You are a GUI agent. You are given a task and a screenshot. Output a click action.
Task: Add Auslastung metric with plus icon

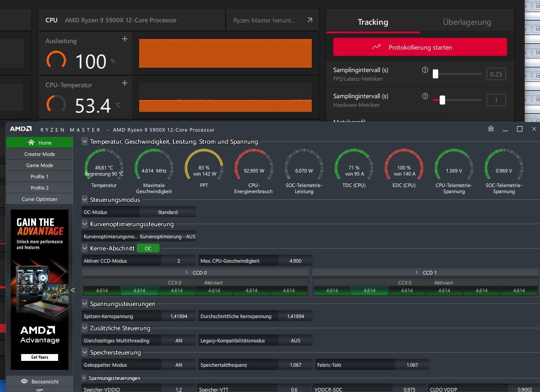125,39
